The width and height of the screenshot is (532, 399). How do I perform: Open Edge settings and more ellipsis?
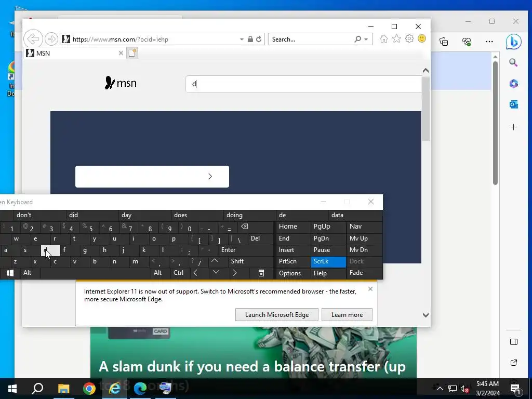[489, 42]
